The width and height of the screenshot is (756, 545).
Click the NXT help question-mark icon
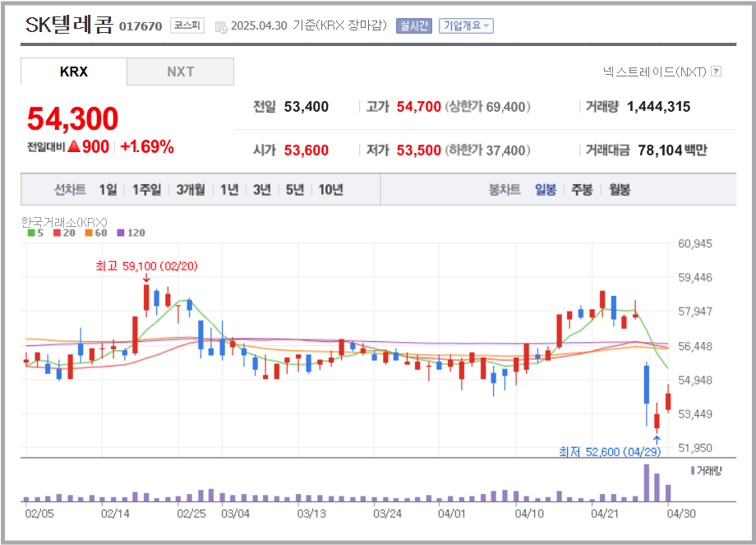tap(717, 72)
